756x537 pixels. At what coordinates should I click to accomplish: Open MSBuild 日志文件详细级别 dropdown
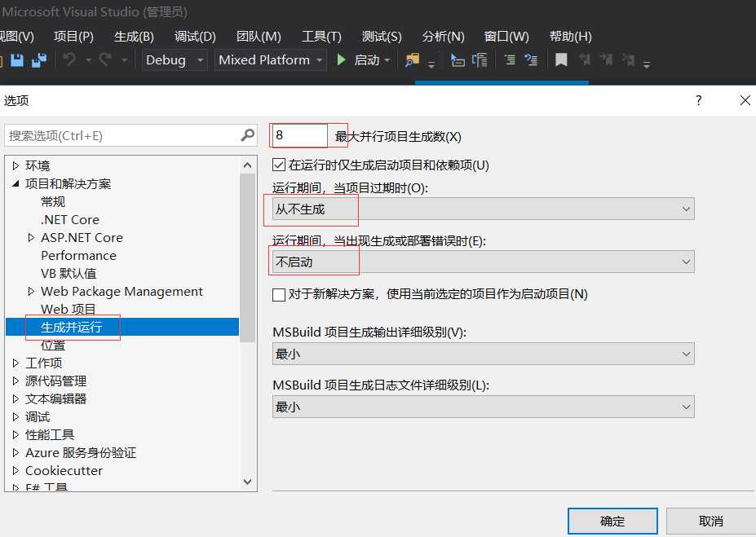click(483, 407)
